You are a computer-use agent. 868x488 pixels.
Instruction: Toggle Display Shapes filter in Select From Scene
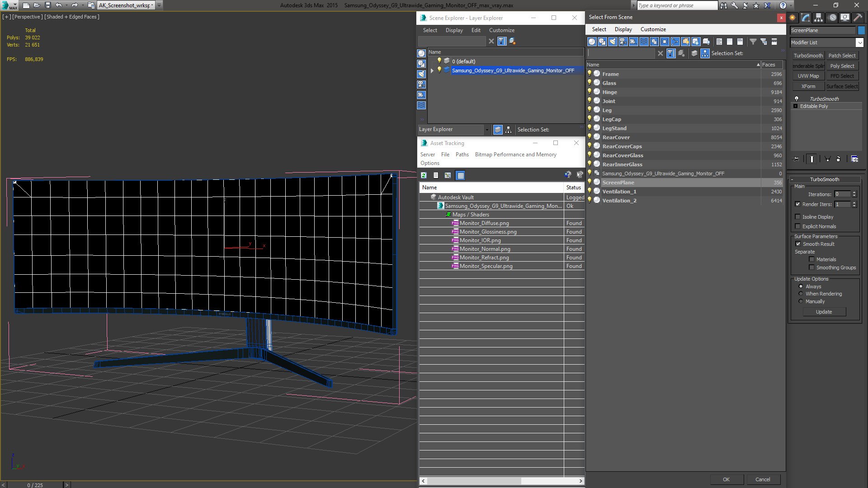point(602,42)
